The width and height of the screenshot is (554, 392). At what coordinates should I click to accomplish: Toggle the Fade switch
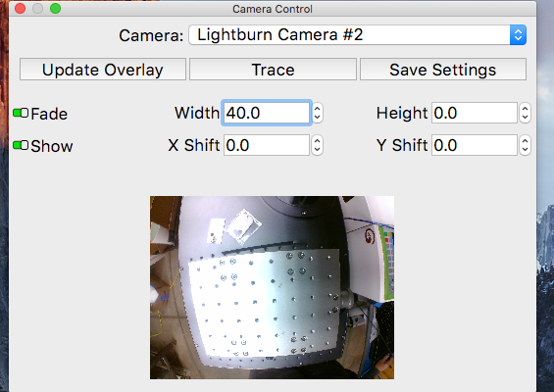pos(21,113)
